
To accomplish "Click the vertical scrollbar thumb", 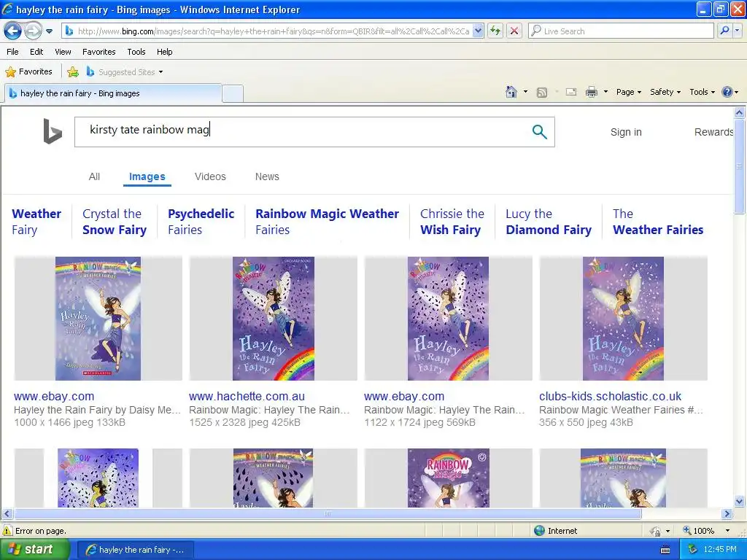I will [x=739, y=166].
